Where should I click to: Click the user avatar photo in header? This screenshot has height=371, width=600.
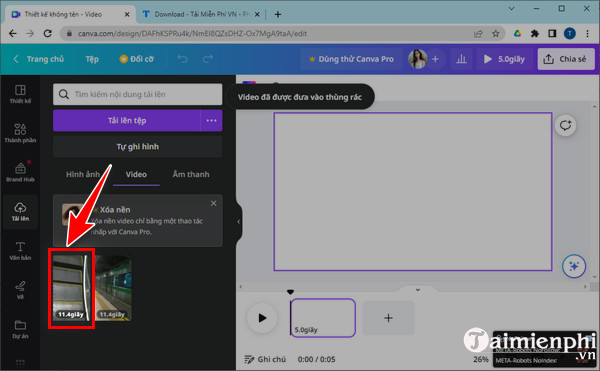tap(417, 59)
